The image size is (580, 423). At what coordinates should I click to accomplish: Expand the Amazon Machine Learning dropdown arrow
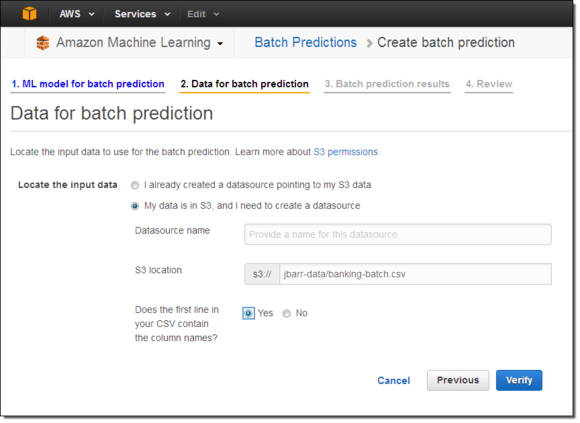(x=220, y=44)
